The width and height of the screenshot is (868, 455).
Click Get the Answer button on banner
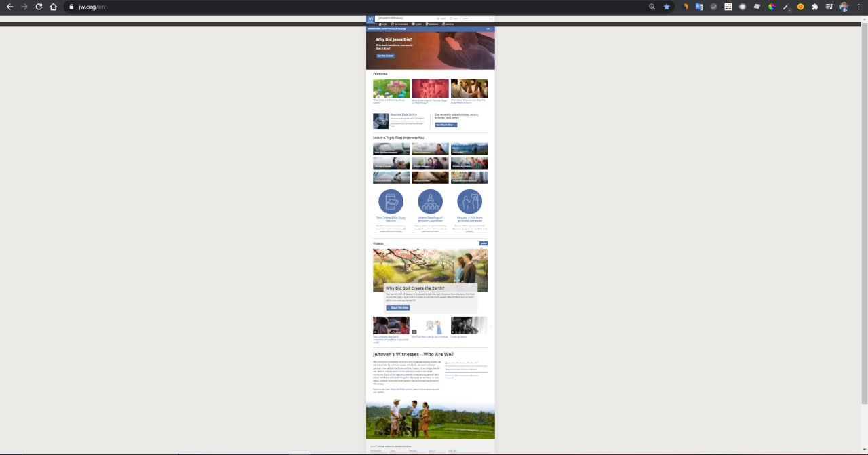pyautogui.click(x=385, y=56)
